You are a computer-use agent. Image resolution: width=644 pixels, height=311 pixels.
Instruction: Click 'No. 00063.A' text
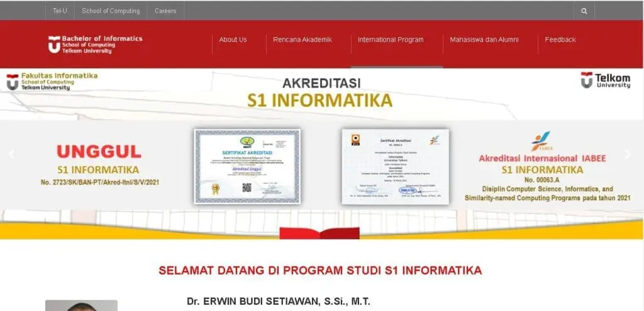point(541,180)
